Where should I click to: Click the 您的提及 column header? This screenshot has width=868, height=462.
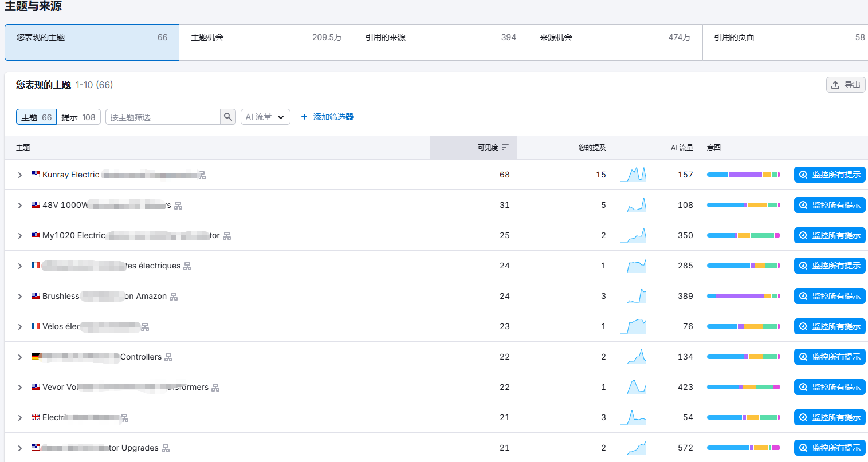click(x=592, y=147)
